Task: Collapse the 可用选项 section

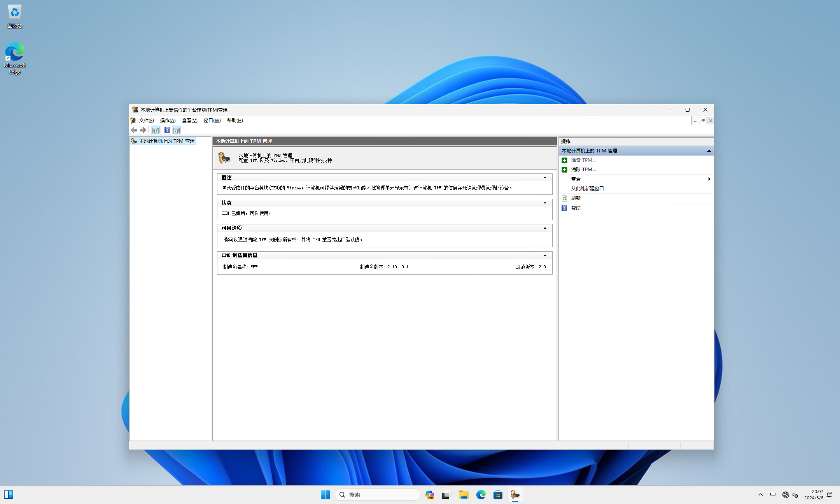Action: click(x=545, y=228)
